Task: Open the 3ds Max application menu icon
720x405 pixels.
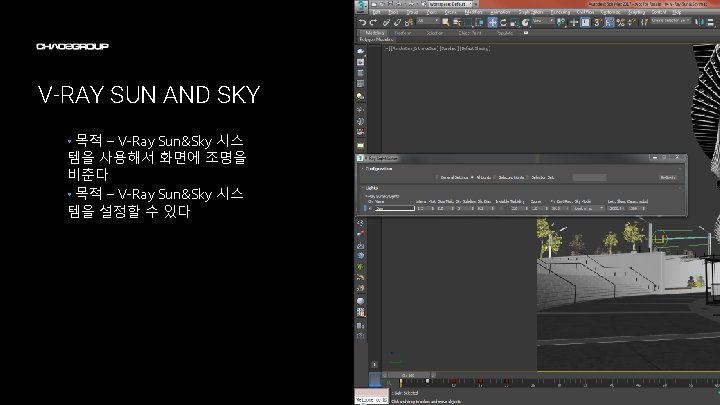Action: coord(361,6)
